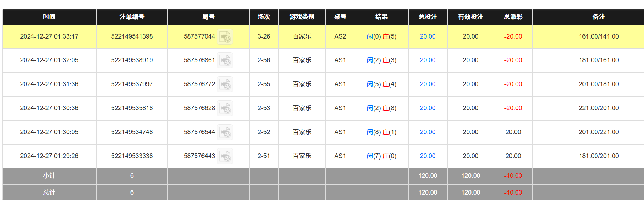Click result link 闲(5) 庄(4)
Viewport: 644px width, 200px height.
pos(381,84)
